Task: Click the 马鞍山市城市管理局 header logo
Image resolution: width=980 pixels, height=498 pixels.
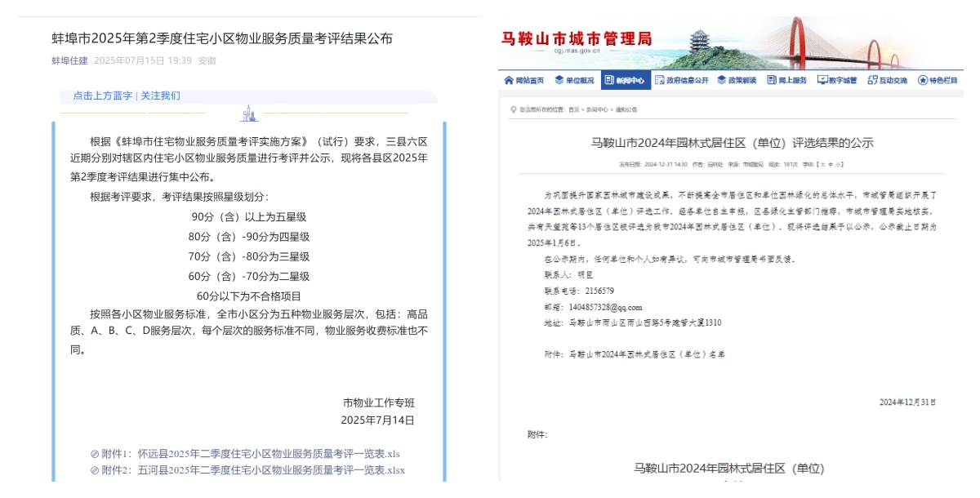Action: click(x=577, y=38)
